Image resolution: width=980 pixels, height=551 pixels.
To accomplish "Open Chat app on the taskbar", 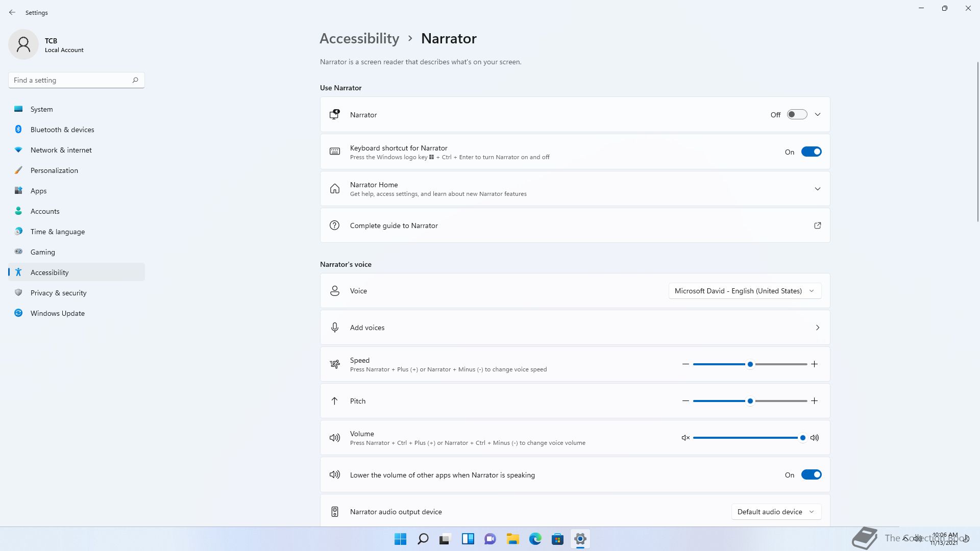I will [x=490, y=539].
